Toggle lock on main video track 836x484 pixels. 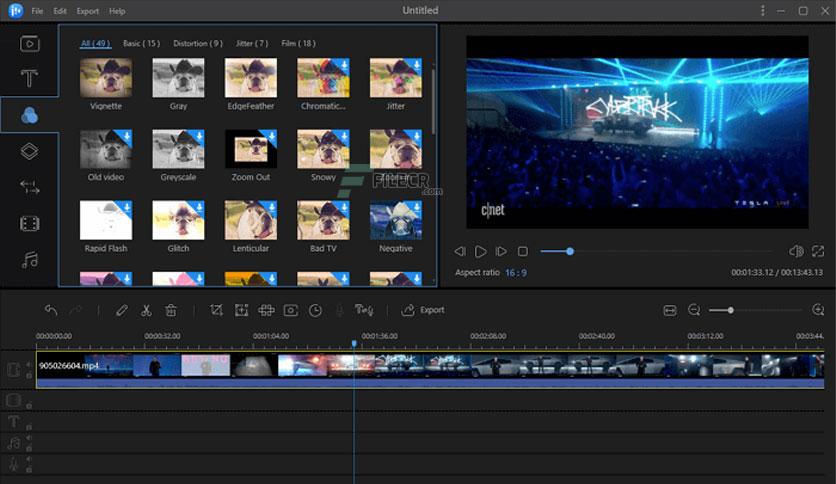point(29,376)
